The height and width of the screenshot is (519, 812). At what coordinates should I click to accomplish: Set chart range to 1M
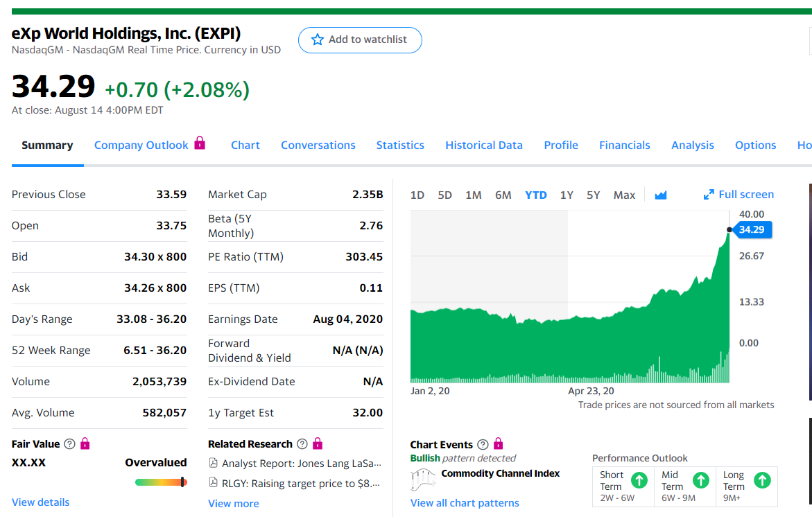click(x=474, y=195)
